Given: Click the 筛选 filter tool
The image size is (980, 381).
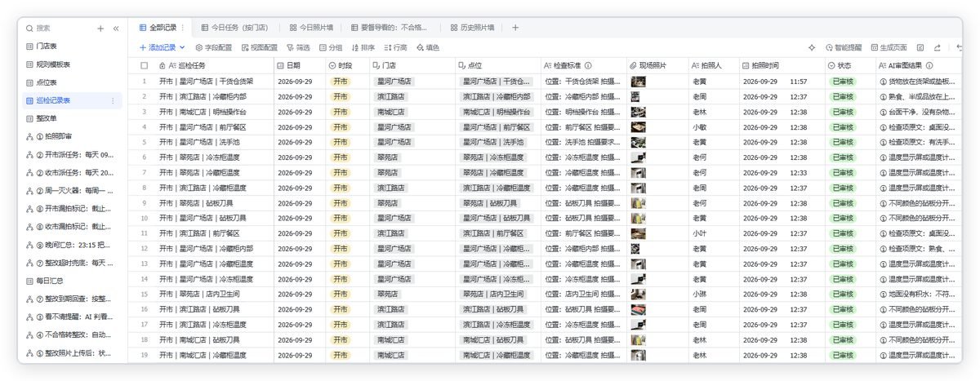Looking at the screenshot, I should [298, 47].
